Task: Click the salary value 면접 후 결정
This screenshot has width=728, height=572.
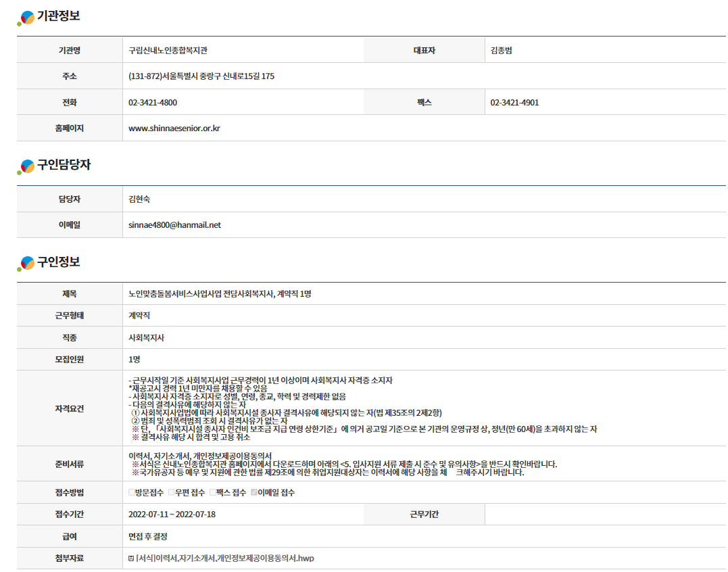Action: pyautogui.click(x=147, y=537)
